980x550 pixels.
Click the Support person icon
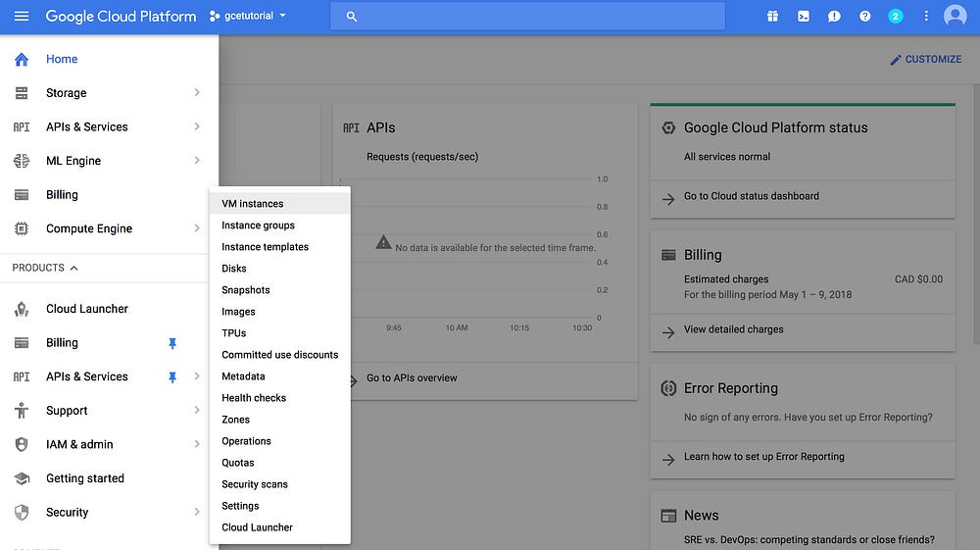22,411
